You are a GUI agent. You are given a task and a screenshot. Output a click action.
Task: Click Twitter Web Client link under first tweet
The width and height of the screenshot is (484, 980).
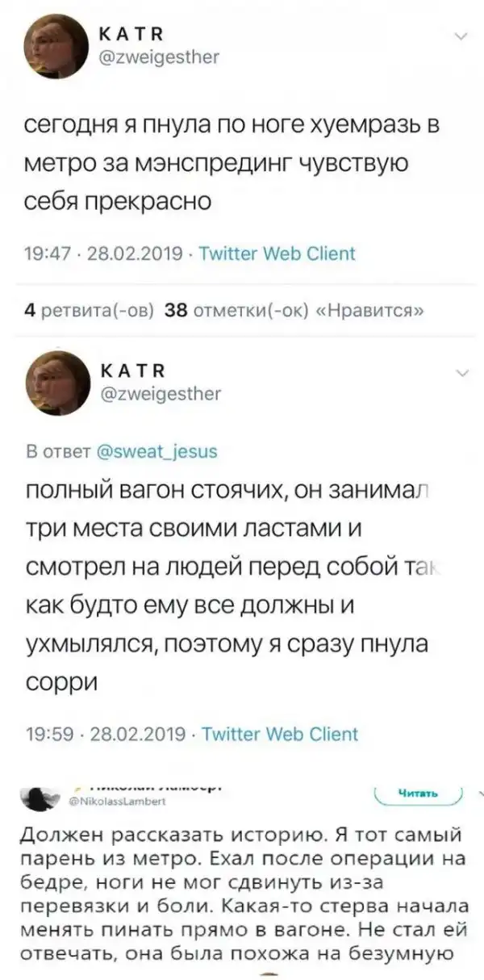click(277, 254)
